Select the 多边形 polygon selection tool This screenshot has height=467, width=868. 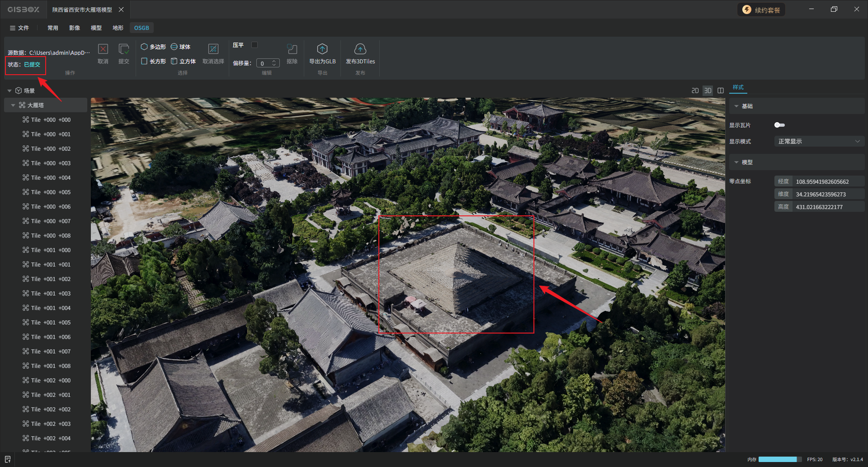tap(153, 47)
